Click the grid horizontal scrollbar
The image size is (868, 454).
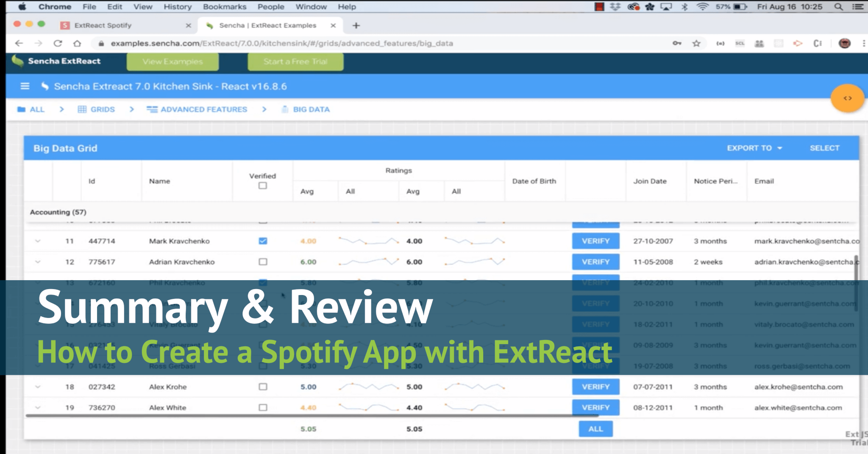[x=312, y=415]
